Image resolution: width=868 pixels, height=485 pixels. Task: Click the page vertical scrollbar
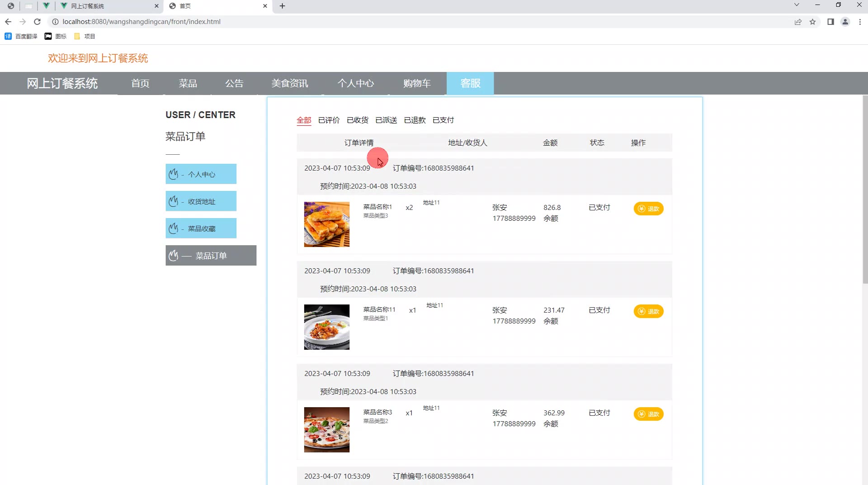[x=865, y=190]
